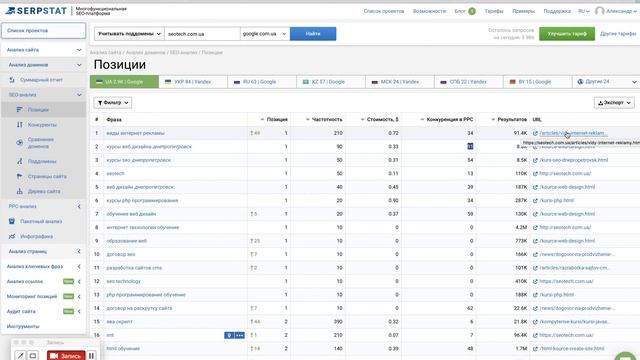Click the blue icon in row 2 competition cell
Screen dimensions: 640x360
[470, 146]
